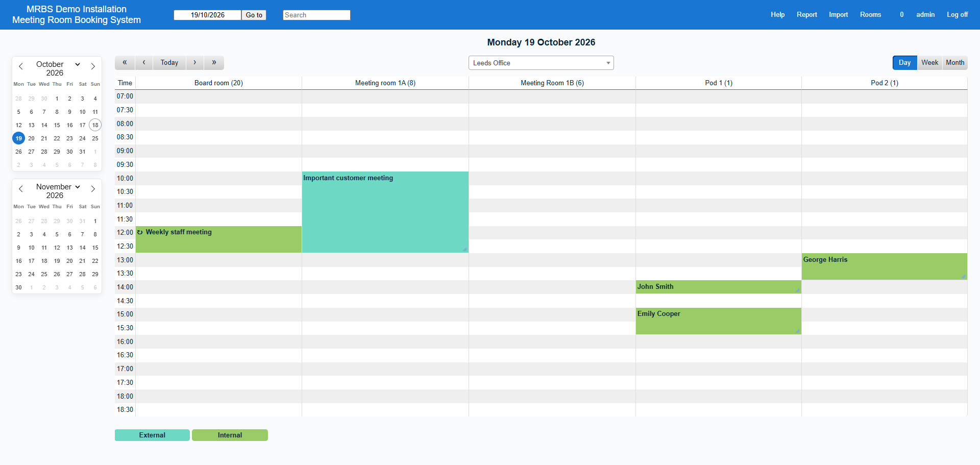980x465 pixels.
Task: Go back one week with double-left arrow
Action: click(x=125, y=63)
